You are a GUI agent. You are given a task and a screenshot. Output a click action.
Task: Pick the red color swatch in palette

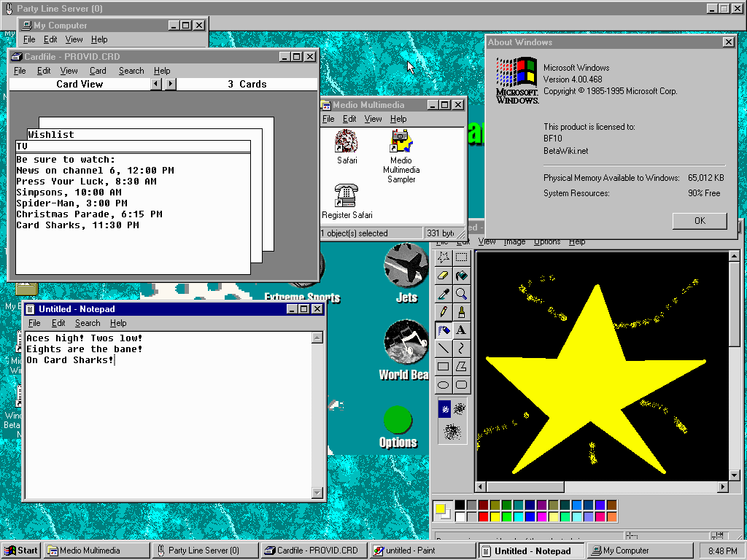coord(483,517)
